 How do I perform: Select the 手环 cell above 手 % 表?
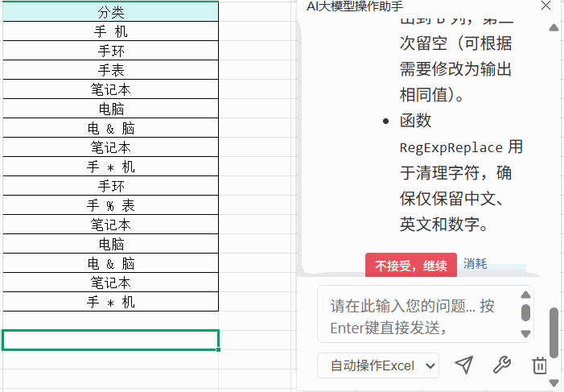click(x=110, y=186)
